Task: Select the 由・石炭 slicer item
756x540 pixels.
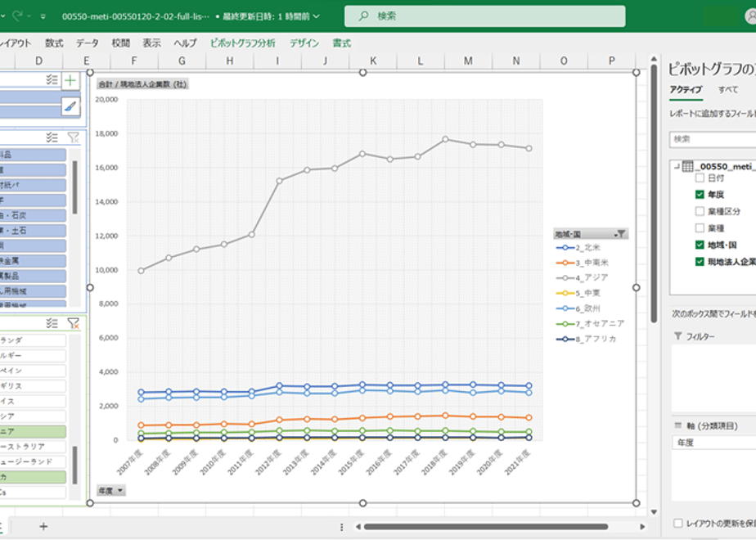Action: [x=33, y=215]
